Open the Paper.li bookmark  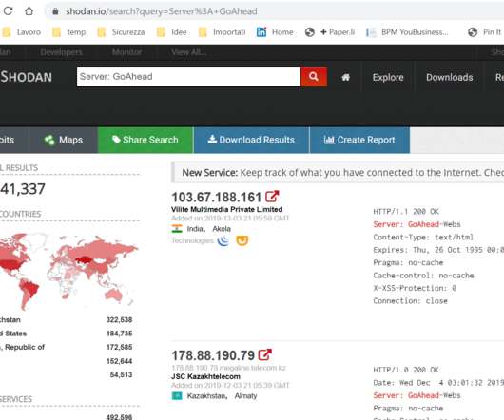330,32
